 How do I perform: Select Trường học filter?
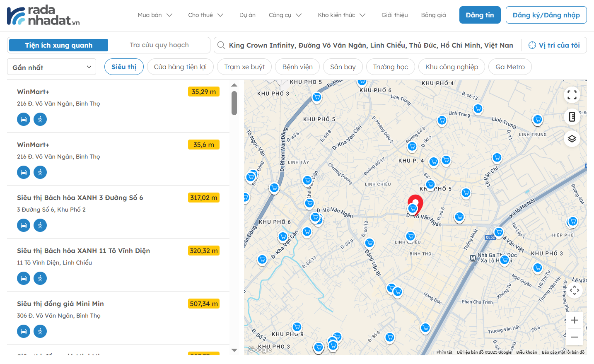pyautogui.click(x=391, y=67)
